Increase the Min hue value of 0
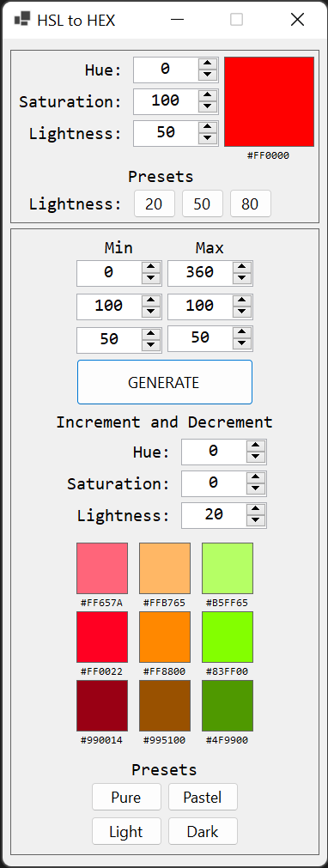 click(151, 268)
